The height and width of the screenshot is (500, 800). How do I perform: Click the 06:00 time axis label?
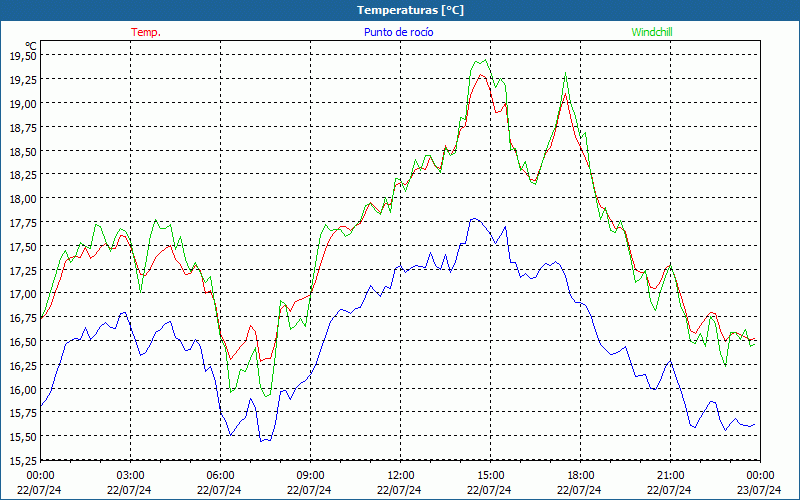(x=221, y=475)
